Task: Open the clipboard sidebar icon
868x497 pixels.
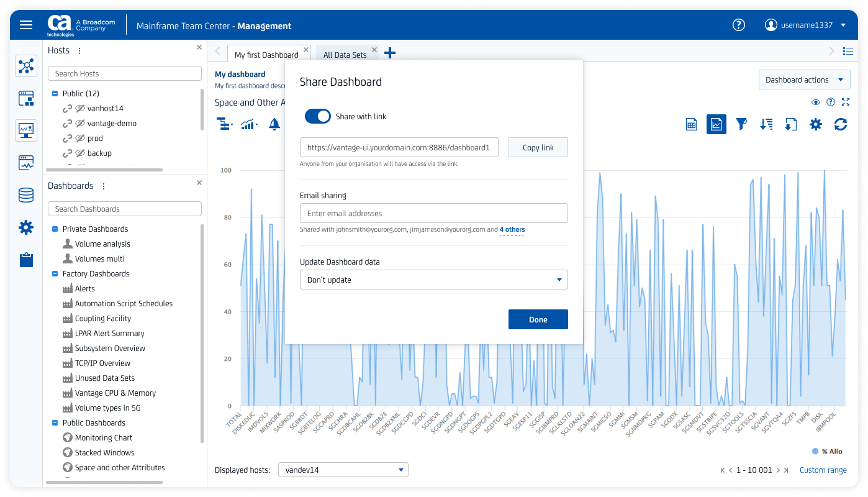Action: [x=26, y=260]
